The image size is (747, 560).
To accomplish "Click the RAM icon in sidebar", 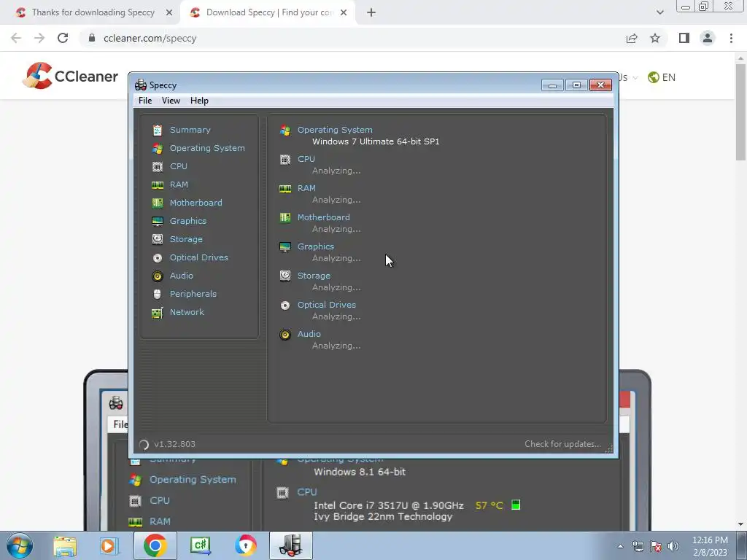I will coord(158,184).
